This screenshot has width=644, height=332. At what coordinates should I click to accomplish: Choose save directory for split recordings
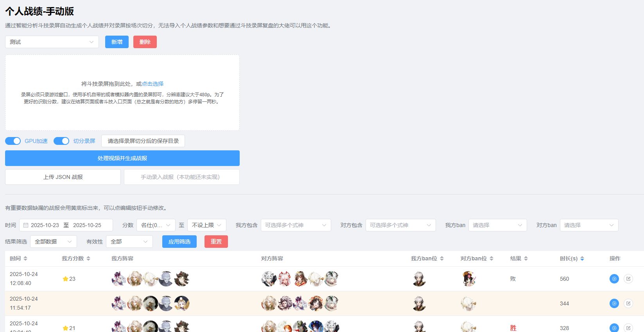pyautogui.click(x=143, y=141)
